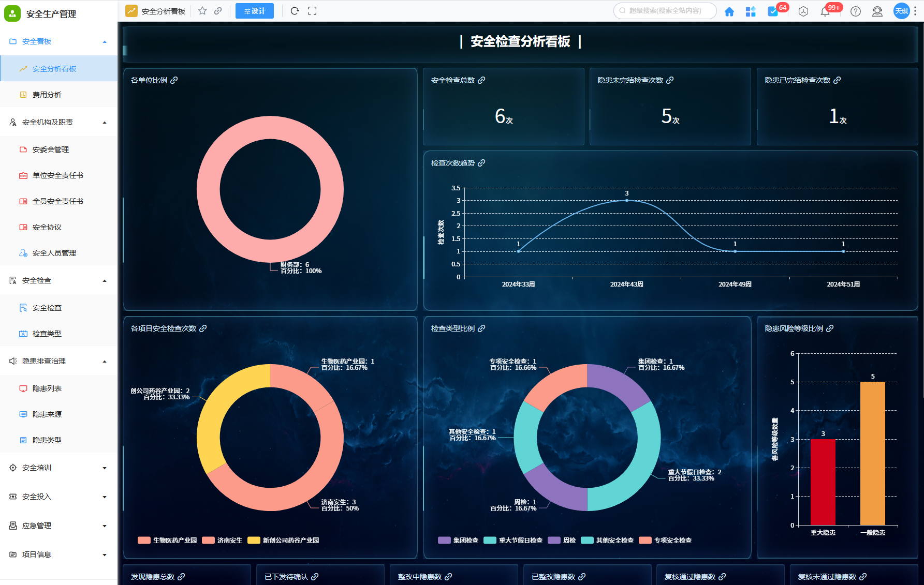Enter fullscreen using the expand icon

pos(312,11)
